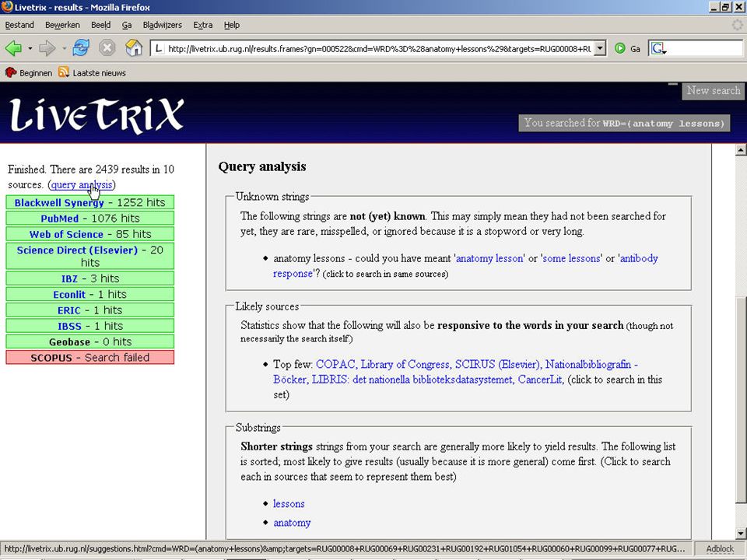Viewport: 747px width, 560px height.
Task: Open the Forward button history dropdown arrow
Action: (x=64, y=48)
